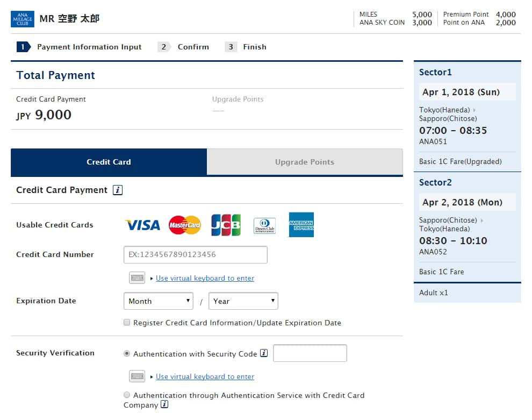Open the expiration Month dropdown
This screenshot has height=420, width=532.
(159, 301)
